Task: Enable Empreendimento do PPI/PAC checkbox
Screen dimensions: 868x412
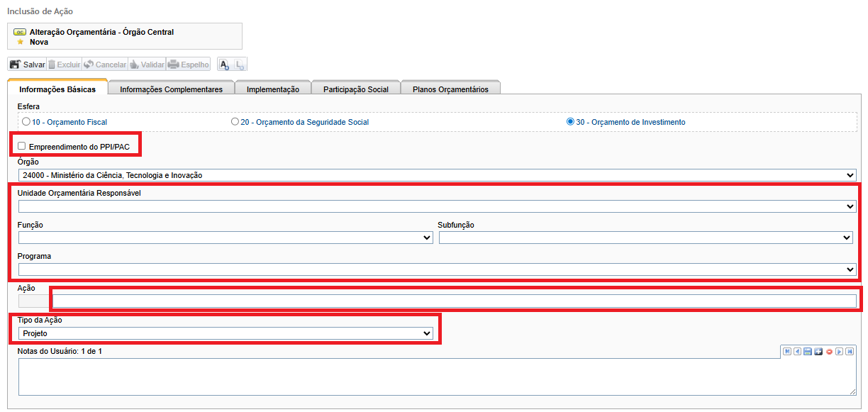Action: click(22, 146)
